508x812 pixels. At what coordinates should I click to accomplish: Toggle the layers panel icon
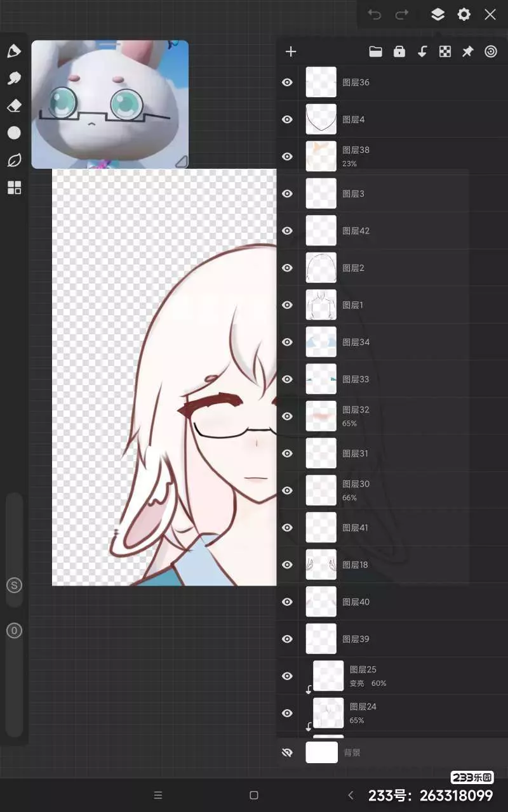(x=438, y=15)
